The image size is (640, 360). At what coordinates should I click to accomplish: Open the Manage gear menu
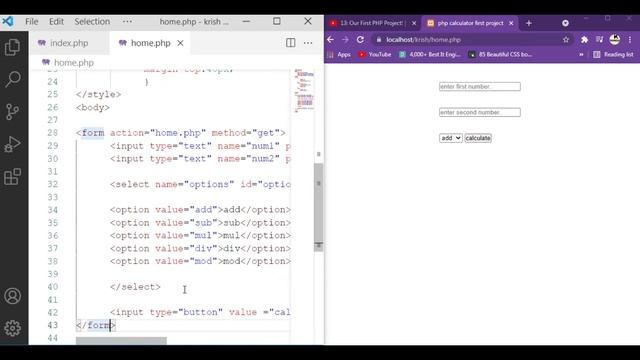(13, 328)
